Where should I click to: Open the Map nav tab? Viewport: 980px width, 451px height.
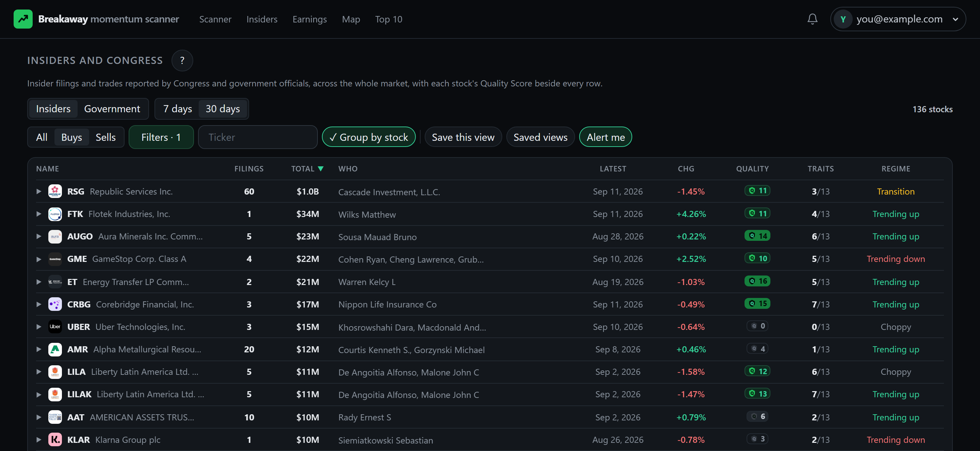click(x=351, y=19)
